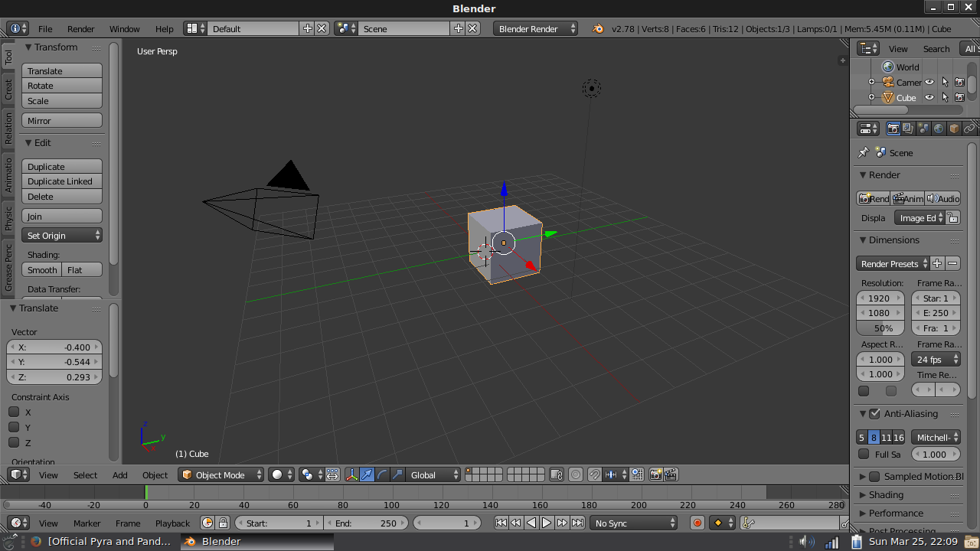
Task: Open the screen layout chooser icon
Action: (x=195, y=28)
